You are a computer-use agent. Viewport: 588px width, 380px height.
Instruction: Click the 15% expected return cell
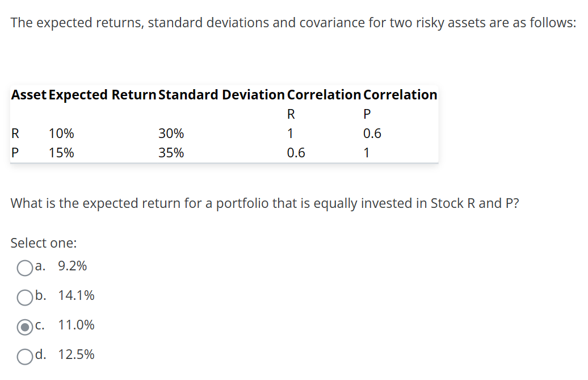click(61, 152)
